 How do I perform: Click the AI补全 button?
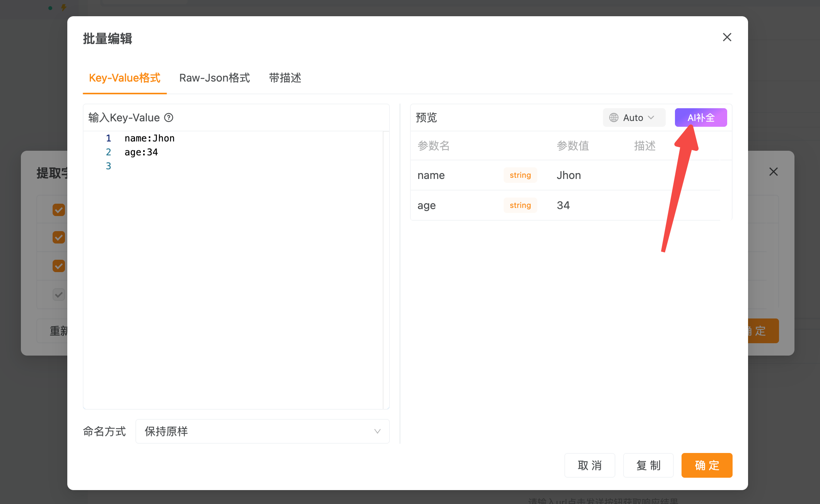click(700, 117)
